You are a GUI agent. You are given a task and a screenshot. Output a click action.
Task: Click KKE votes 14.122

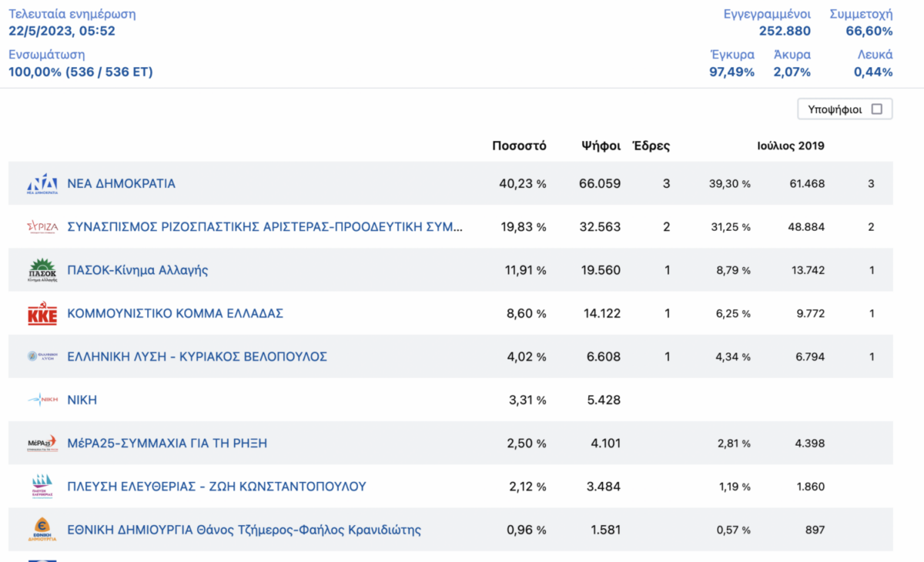(601, 313)
